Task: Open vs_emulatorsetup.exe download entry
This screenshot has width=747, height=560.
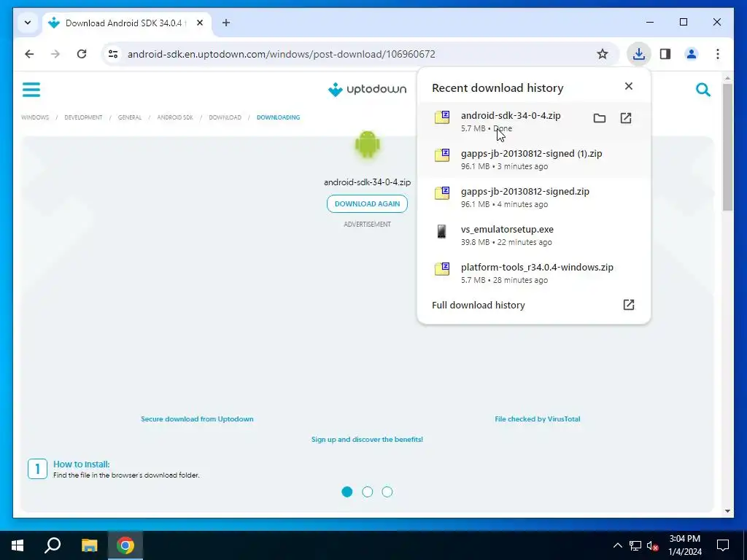Action: (x=533, y=236)
